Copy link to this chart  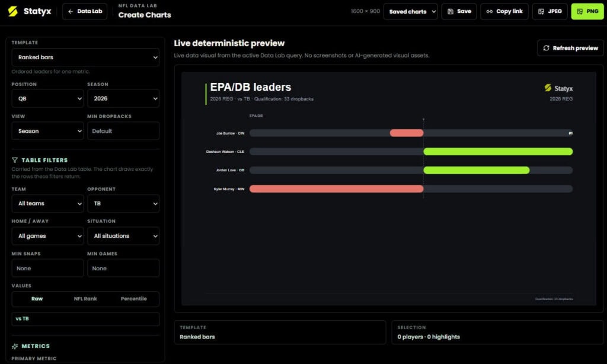click(504, 11)
